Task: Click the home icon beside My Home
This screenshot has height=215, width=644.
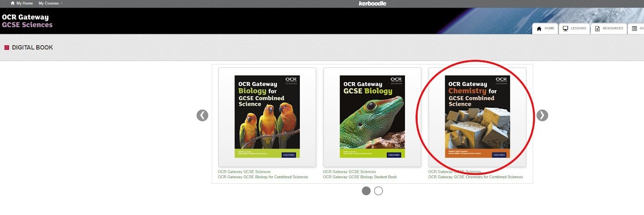Action: 13,3
